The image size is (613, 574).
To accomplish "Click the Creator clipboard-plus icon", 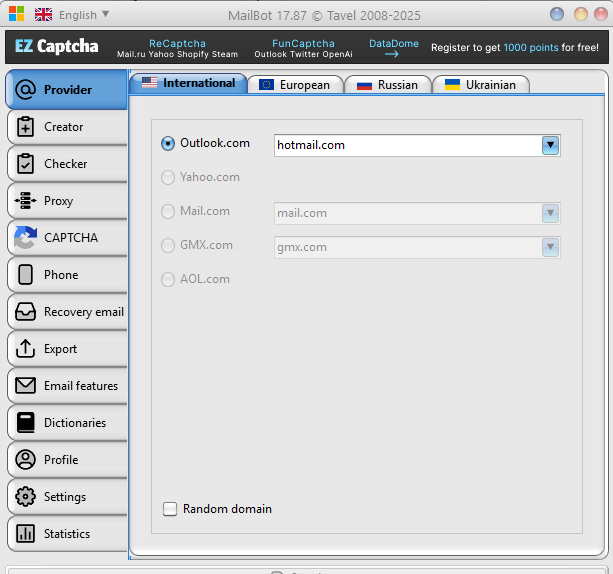I will 25,127.
